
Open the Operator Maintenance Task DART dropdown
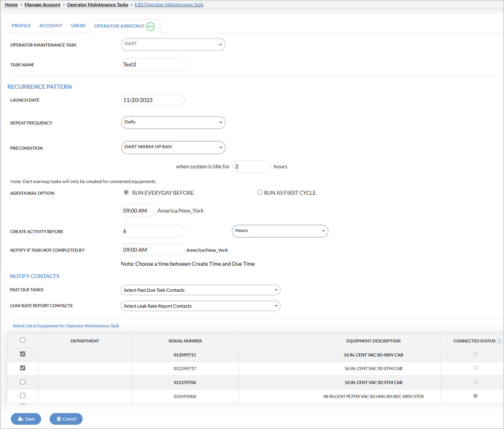(x=173, y=45)
